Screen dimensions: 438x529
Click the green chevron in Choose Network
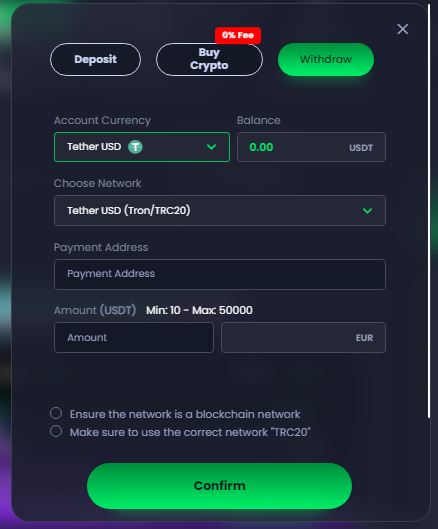[367, 211]
